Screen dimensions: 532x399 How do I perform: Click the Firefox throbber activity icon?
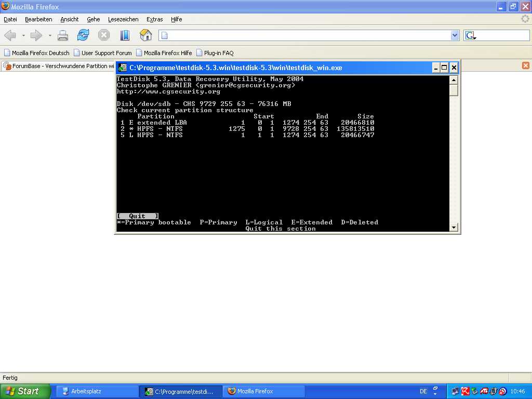pyautogui.click(x=525, y=19)
